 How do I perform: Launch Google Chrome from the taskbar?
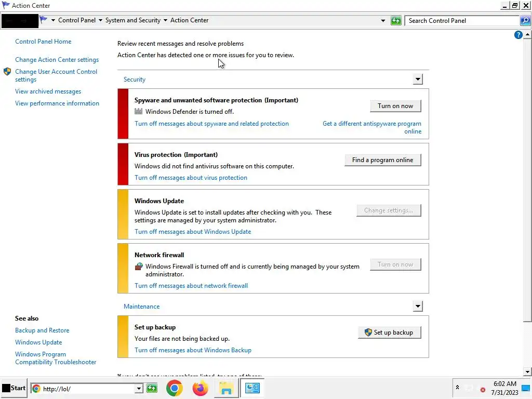(175, 388)
